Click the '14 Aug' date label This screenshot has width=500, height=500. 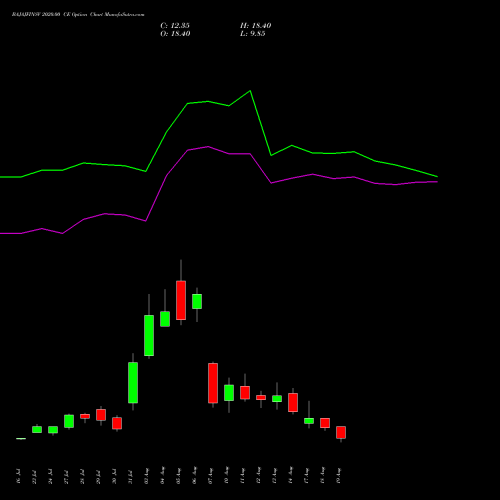[290, 476]
